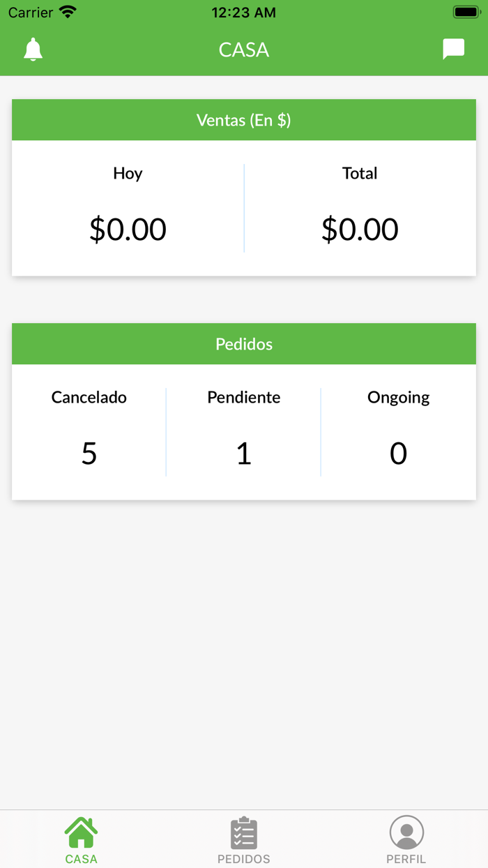Select the Pendiente count of 1
Viewport: 488px width, 868px height.
(x=243, y=453)
